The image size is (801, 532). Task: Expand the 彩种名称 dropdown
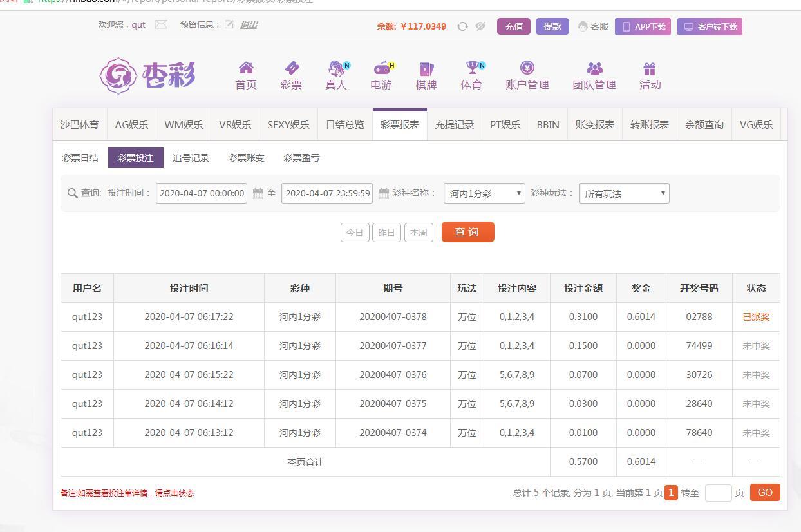(484, 193)
